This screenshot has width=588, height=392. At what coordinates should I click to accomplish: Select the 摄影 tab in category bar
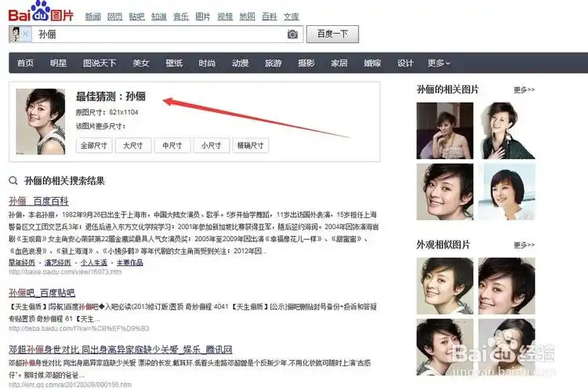coord(306,63)
